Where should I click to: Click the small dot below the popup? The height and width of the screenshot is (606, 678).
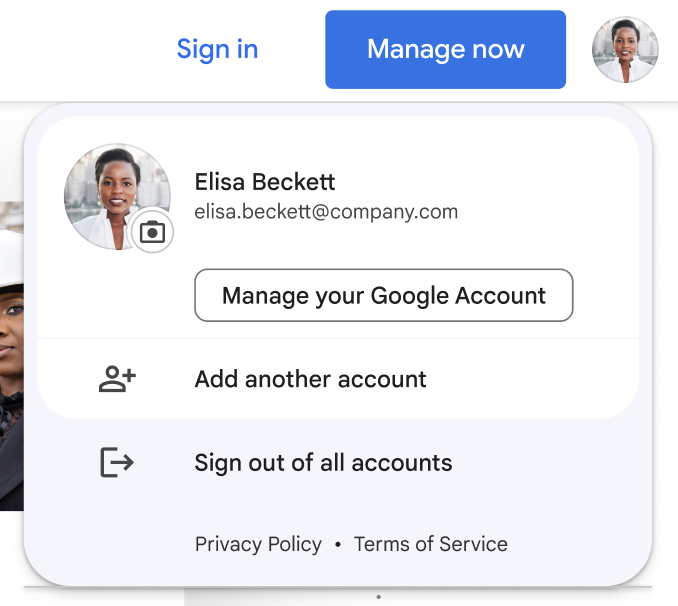378,597
